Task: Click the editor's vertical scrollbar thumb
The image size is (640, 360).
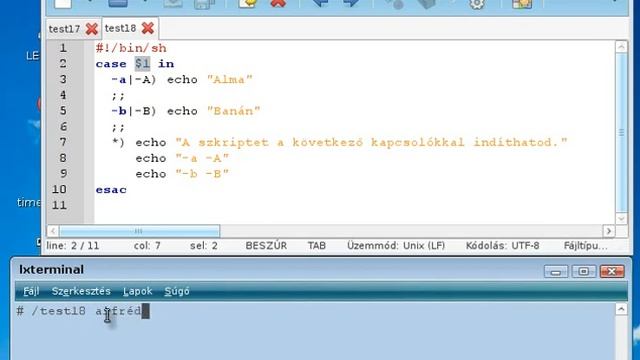Action: click(x=621, y=133)
